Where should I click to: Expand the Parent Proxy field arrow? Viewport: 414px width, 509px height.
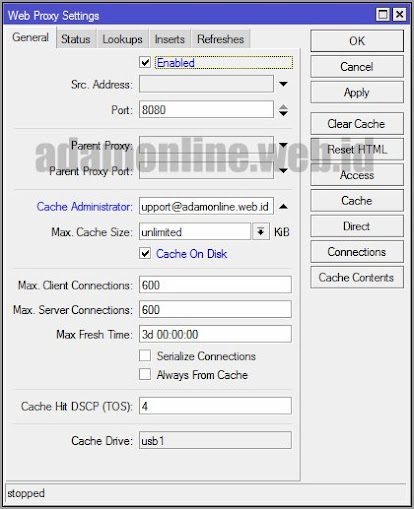click(x=283, y=145)
